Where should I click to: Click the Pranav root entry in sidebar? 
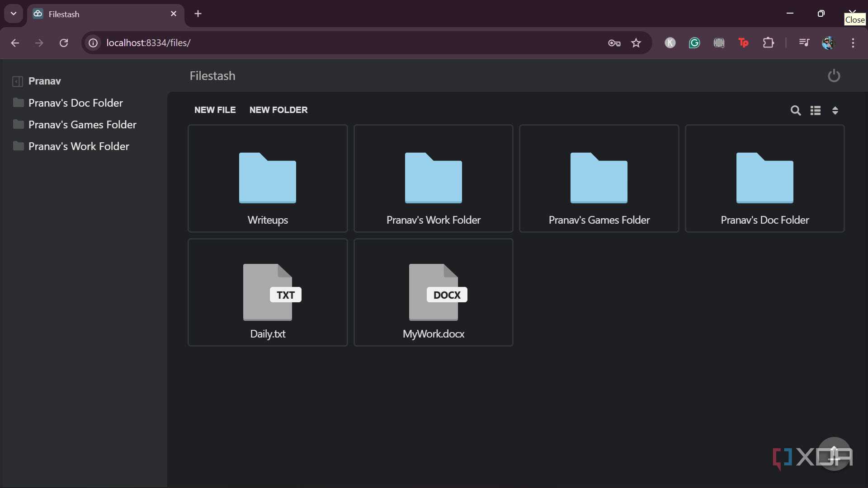[x=44, y=81]
